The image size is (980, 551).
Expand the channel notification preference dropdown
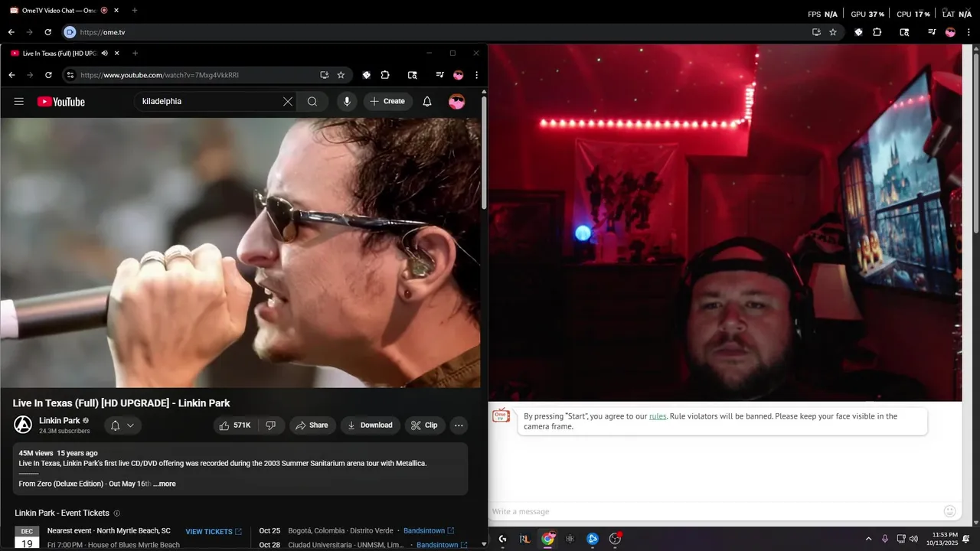122,425
